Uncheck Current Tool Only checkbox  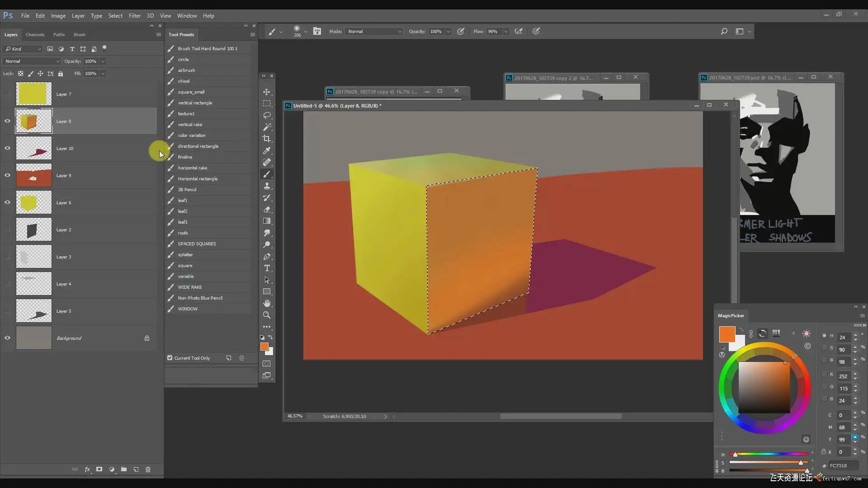click(170, 358)
